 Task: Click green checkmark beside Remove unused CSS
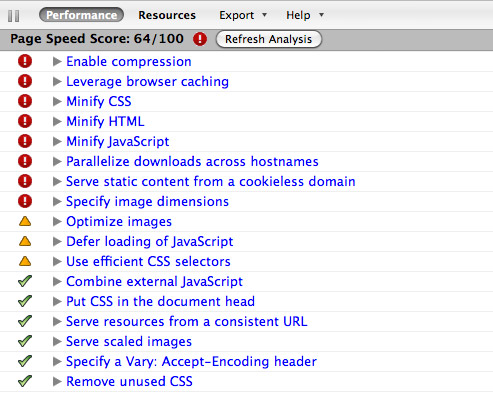point(25,381)
